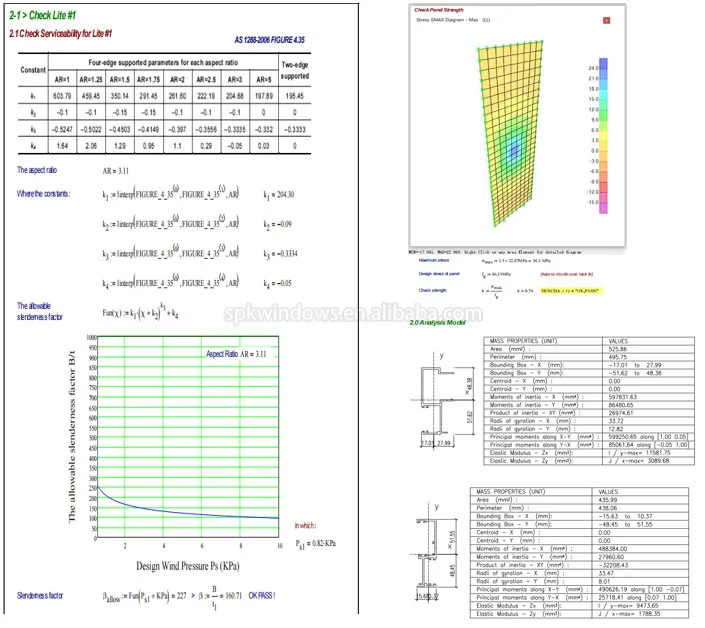Select Area value 525.86 in first table
Image resolution: width=705 pixels, height=628 pixels.
[618, 349]
